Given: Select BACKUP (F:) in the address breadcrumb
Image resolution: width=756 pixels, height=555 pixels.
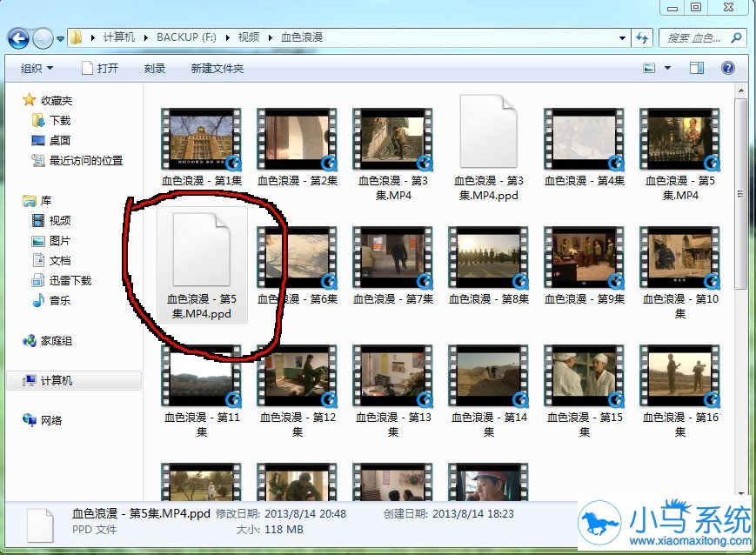Looking at the screenshot, I should click(186, 37).
